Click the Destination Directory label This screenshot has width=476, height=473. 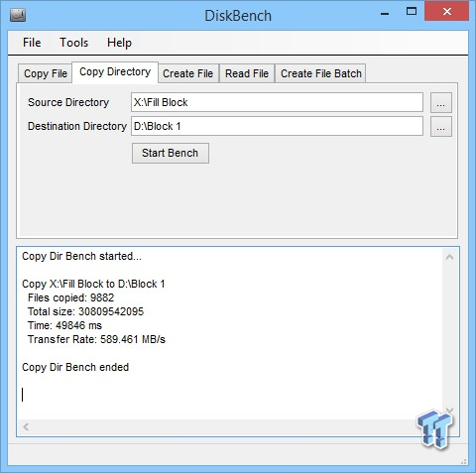[x=77, y=126]
